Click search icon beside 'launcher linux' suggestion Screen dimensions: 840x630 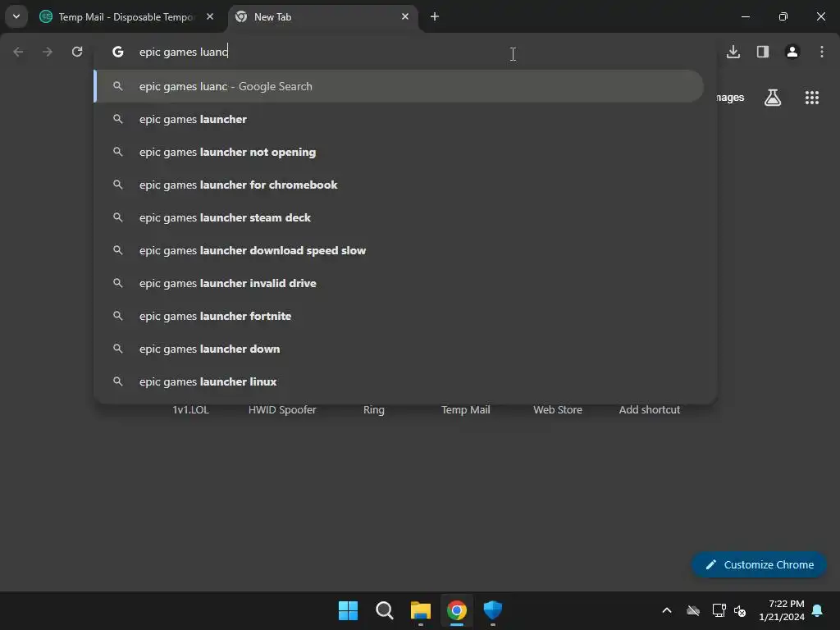(118, 381)
